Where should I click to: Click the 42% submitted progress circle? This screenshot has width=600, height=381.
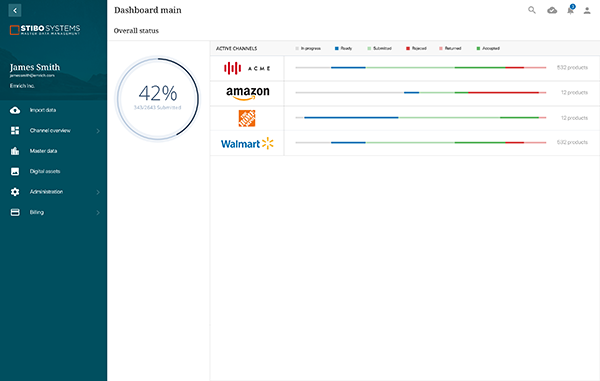click(x=158, y=99)
